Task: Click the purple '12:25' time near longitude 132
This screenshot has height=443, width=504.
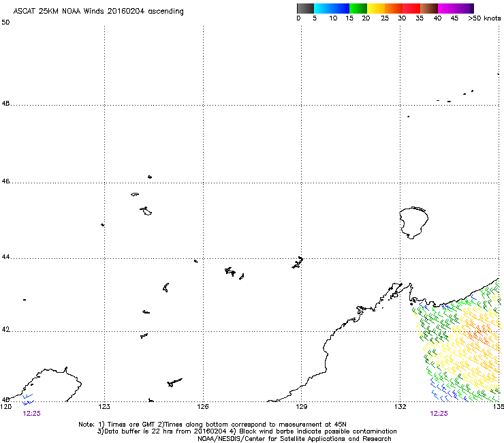Action: pos(439,414)
